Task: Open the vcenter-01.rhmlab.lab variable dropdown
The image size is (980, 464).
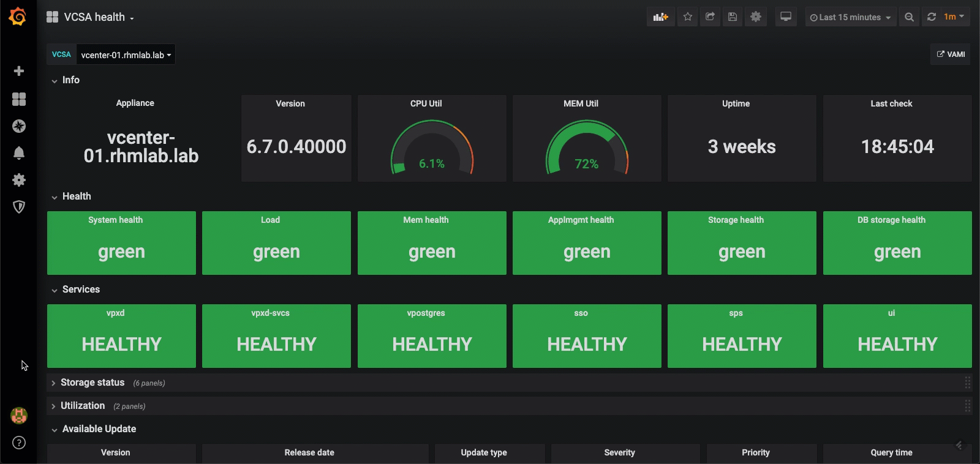Action: point(126,54)
